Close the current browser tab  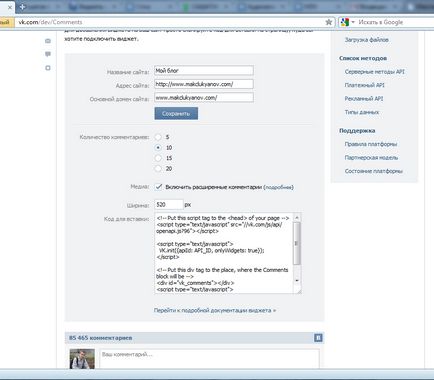tap(10, 7)
